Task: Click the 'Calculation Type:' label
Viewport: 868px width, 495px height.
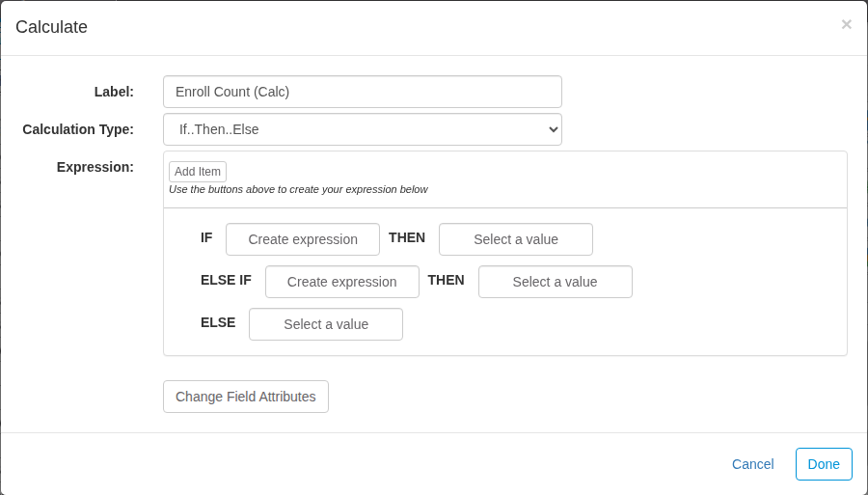Action: [78, 129]
